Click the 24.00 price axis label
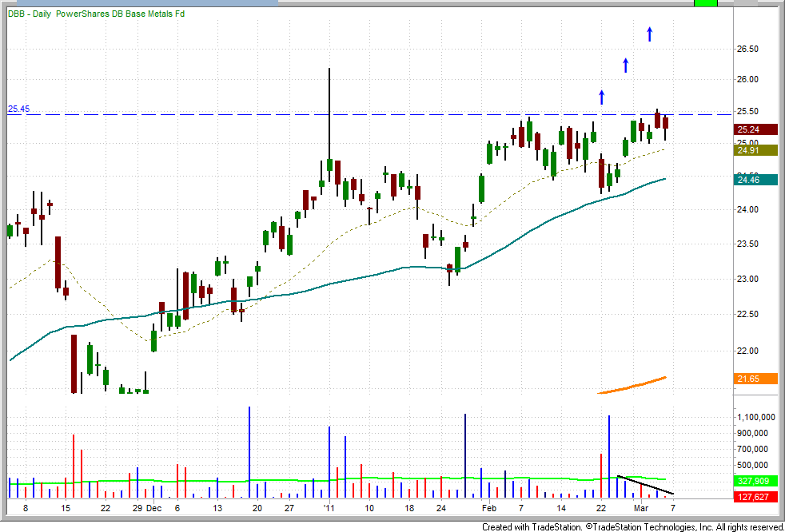Screen dimensions: 785x532 tap(750, 210)
